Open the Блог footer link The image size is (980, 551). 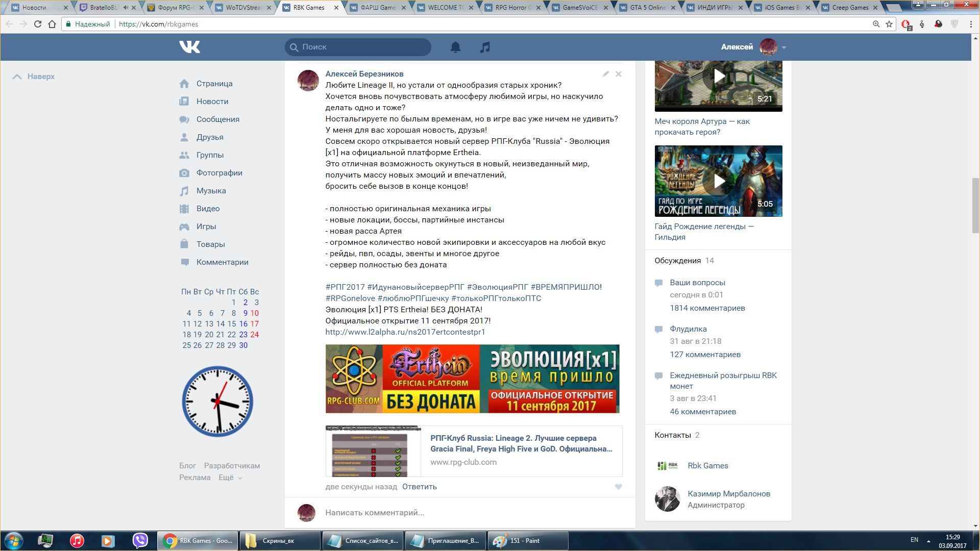point(187,466)
